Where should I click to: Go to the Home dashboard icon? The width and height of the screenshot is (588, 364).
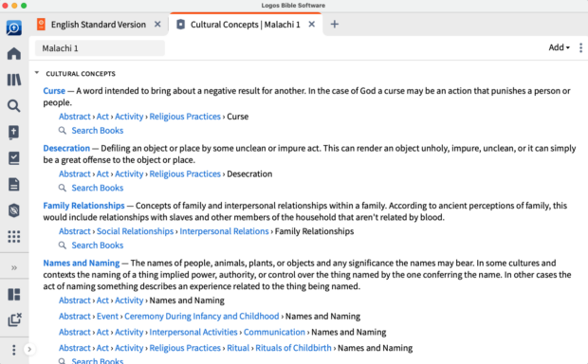[x=14, y=54]
